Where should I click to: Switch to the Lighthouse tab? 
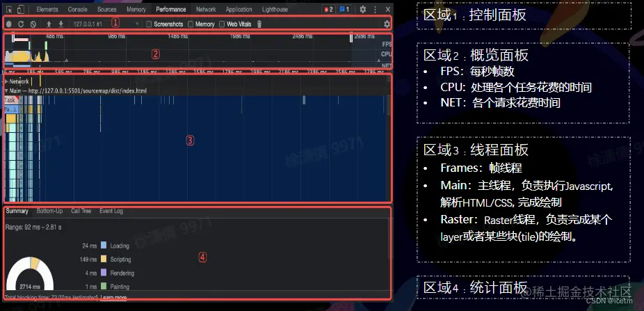pyautogui.click(x=274, y=9)
